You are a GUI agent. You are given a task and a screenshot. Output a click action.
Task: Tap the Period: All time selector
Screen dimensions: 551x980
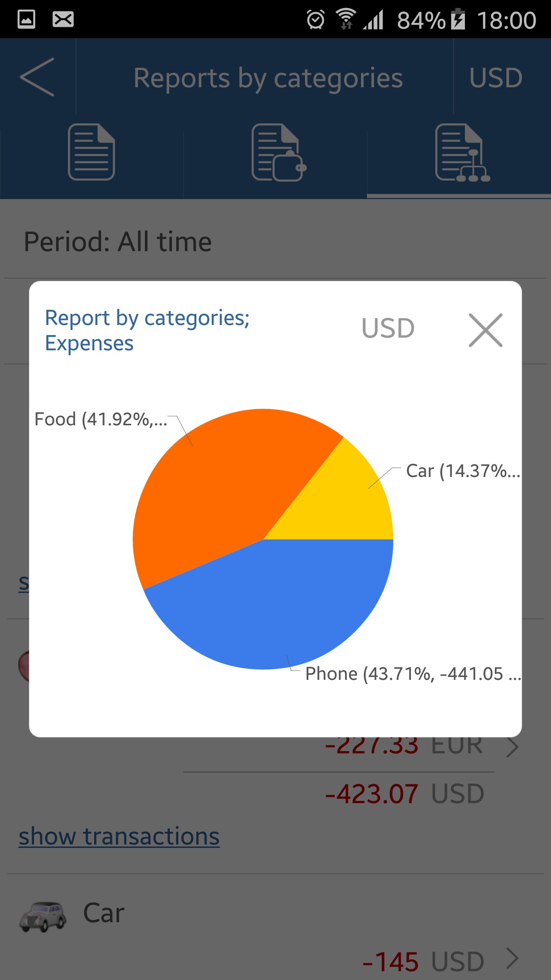tap(117, 242)
